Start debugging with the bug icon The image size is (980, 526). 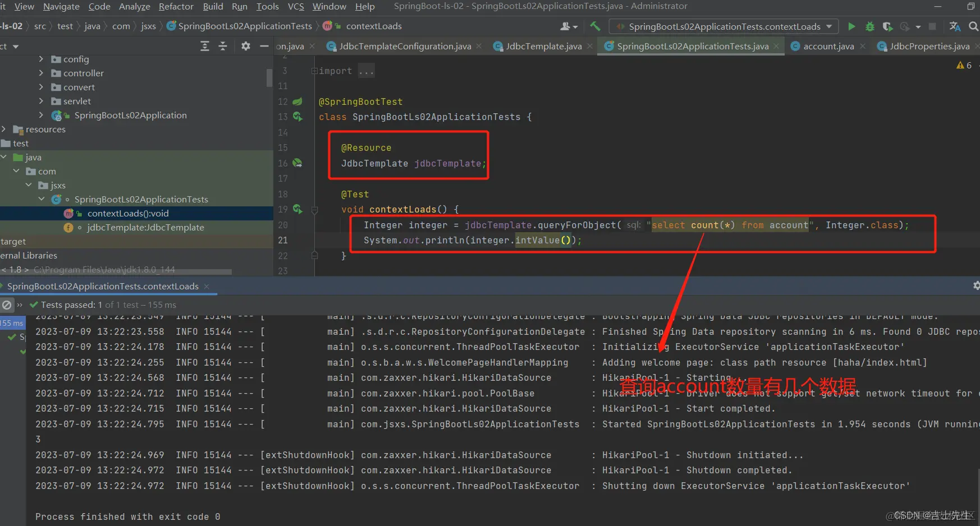click(x=869, y=26)
